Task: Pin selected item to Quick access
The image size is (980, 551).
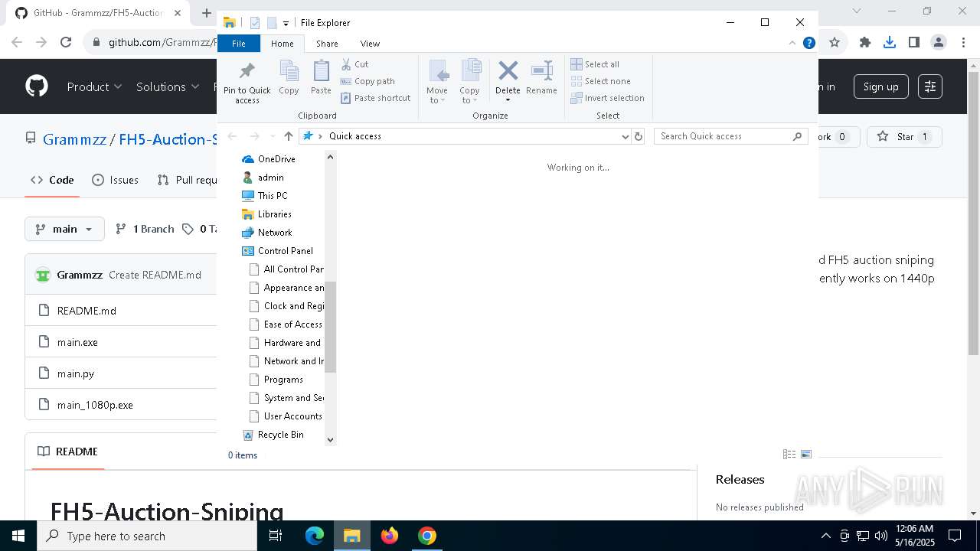Action: (x=247, y=83)
